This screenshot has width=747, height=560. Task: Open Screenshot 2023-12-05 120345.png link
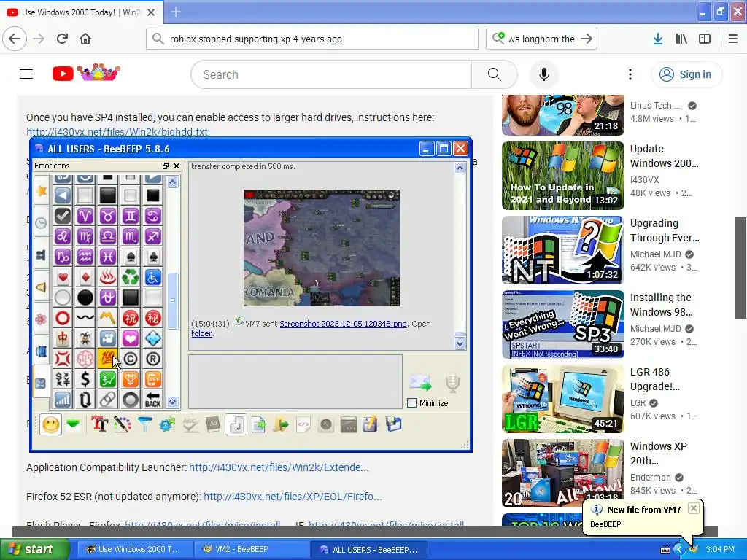tap(343, 324)
